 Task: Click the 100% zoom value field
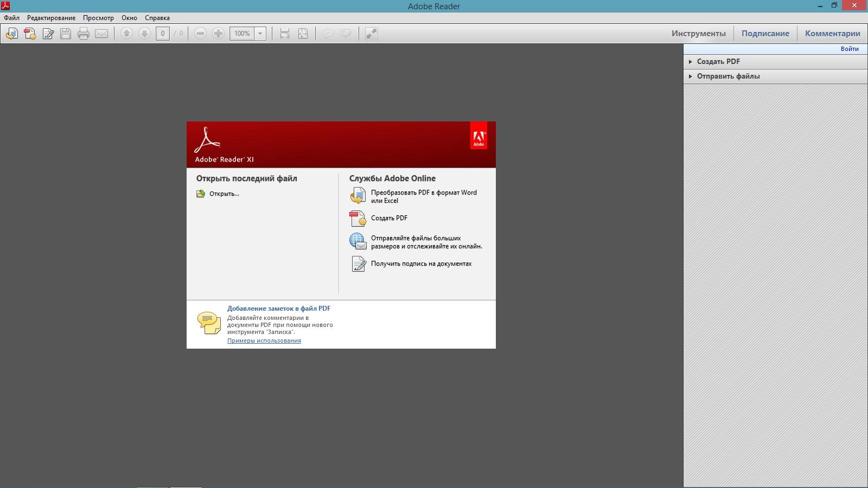point(242,34)
